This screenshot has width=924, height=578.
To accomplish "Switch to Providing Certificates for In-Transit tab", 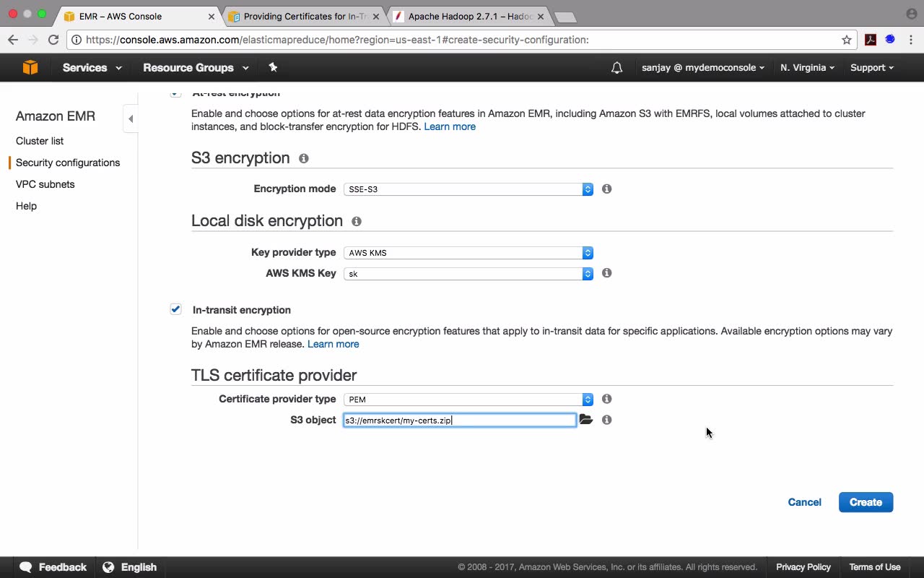I will [x=305, y=16].
